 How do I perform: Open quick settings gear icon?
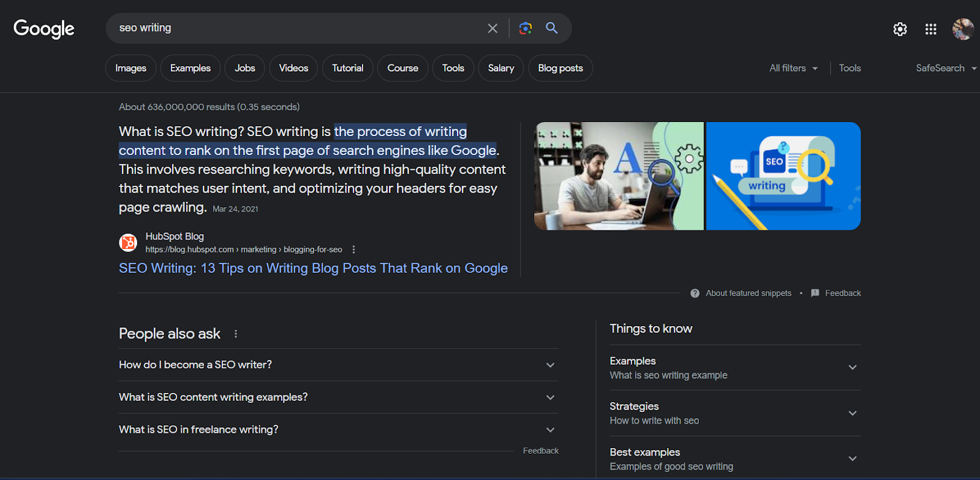click(900, 29)
